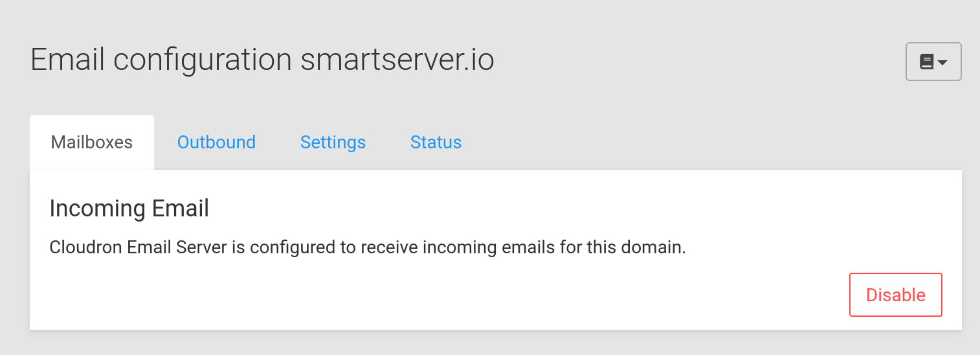Click the "smartserver.io" domain in the title
Screen dimensions: 980x355
coord(397,60)
